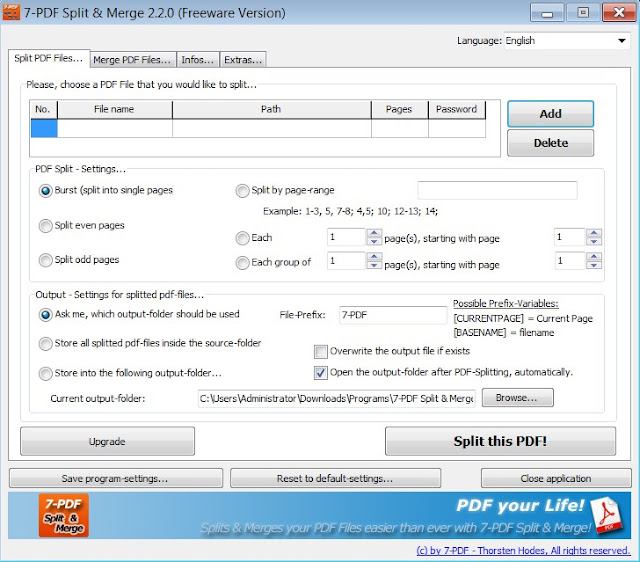Click the Each group of number field
Image resolution: width=640 pixels, height=562 pixels.
pos(346,261)
